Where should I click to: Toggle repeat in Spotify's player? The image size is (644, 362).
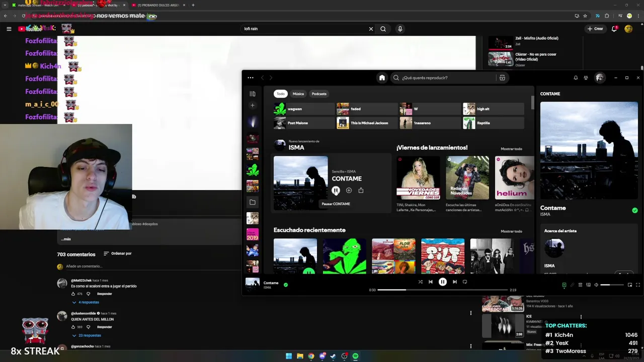point(465,282)
